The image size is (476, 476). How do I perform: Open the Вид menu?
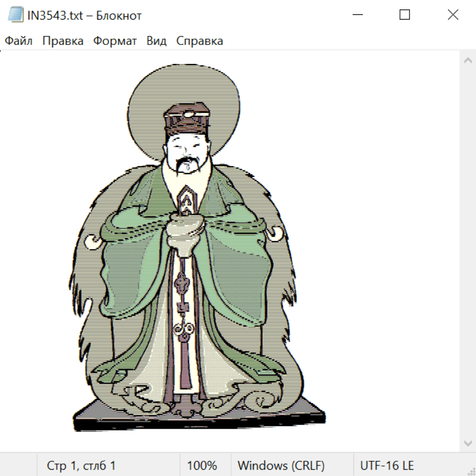[157, 41]
